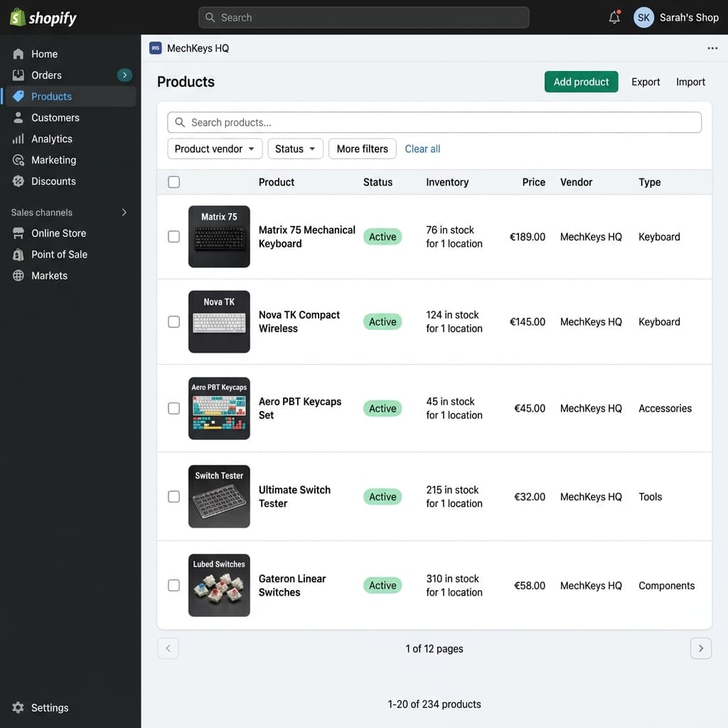Expand the Orders submenu arrow badge
Viewport: 728px width, 728px height.
coord(124,75)
